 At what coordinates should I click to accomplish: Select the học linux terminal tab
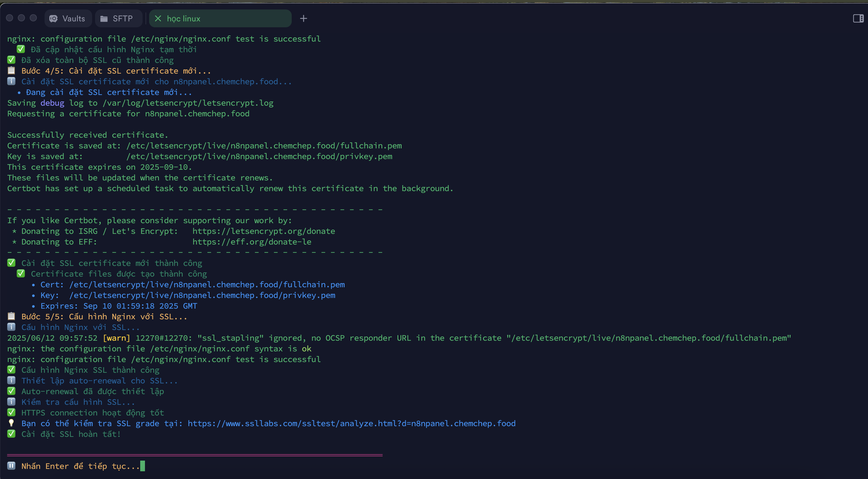pos(220,18)
